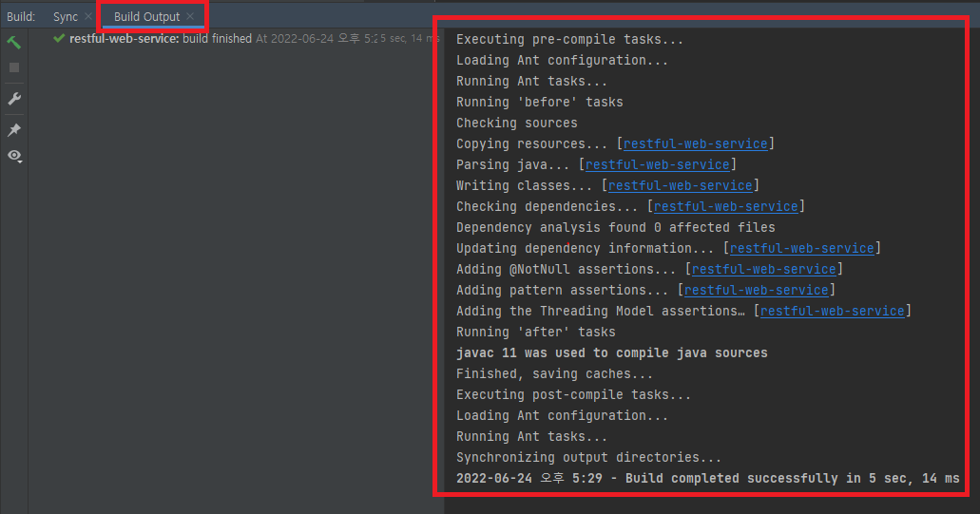The image size is (980, 514).
Task: Click the Stop build square icon
Action: pyautogui.click(x=13, y=67)
